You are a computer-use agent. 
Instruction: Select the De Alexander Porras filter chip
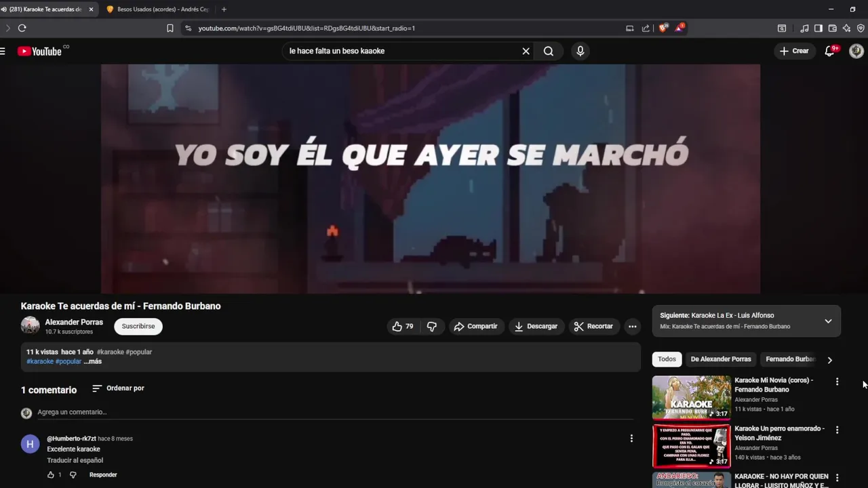coord(721,359)
